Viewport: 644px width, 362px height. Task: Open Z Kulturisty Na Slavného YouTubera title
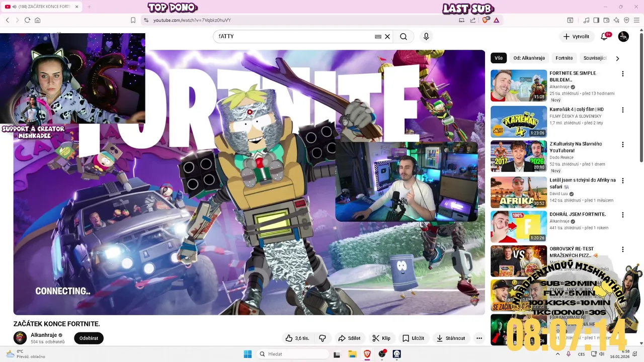click(576, 147)
